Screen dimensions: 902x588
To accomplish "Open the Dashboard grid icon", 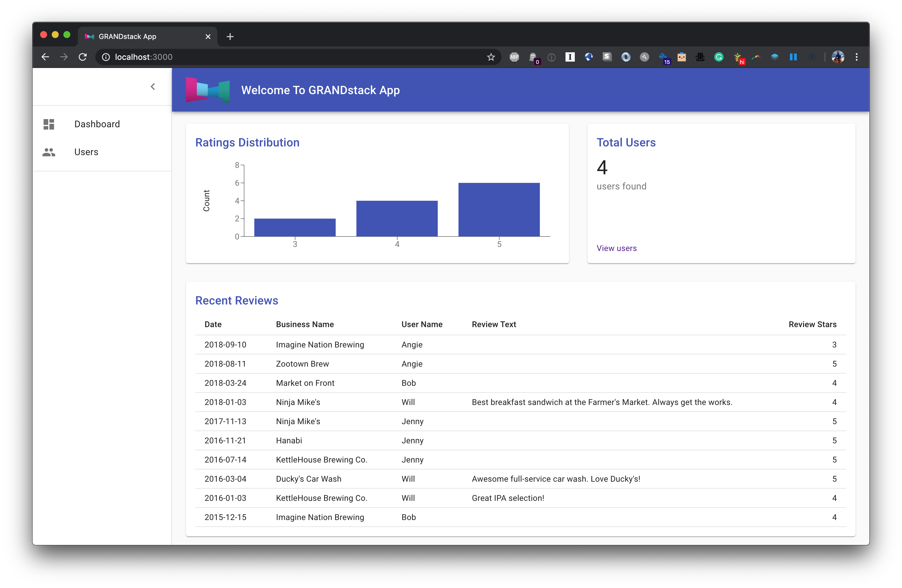I will [49, 124].
